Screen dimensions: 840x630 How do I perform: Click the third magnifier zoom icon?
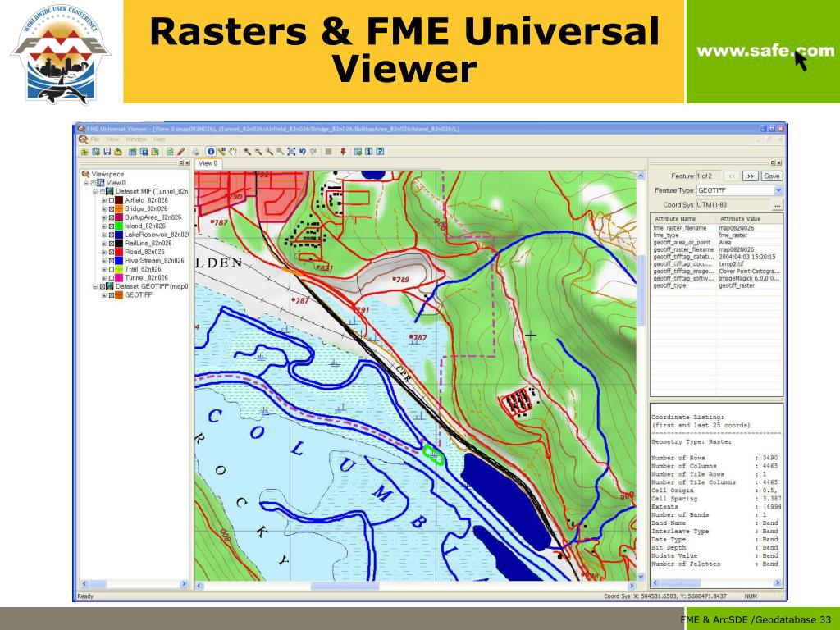click(269, 152)
